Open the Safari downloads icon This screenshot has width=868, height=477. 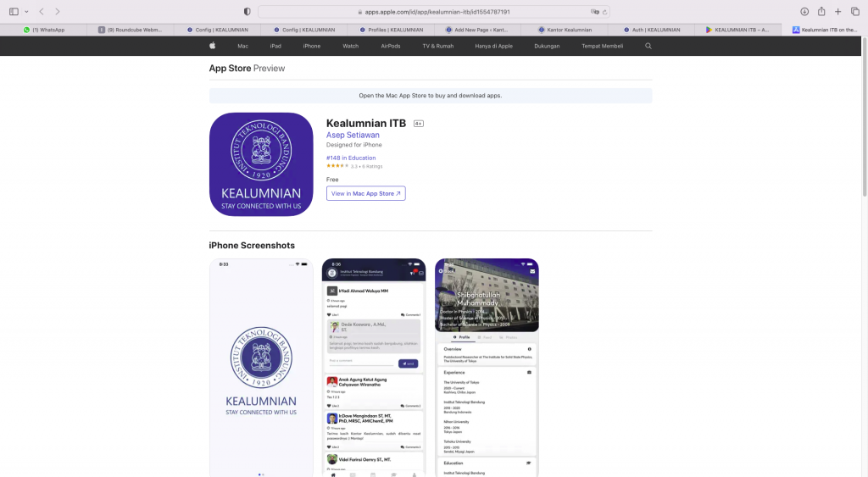pos(804,12)
